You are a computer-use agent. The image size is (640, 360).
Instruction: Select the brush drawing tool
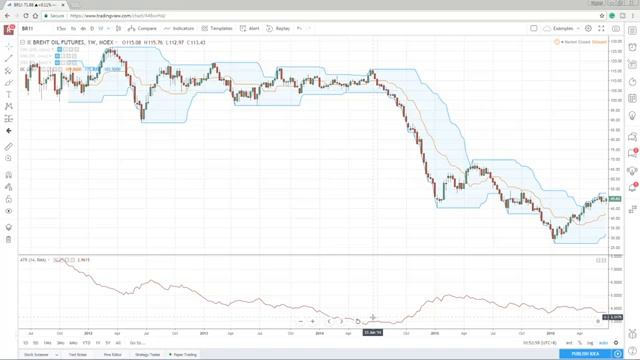point(9,83)
